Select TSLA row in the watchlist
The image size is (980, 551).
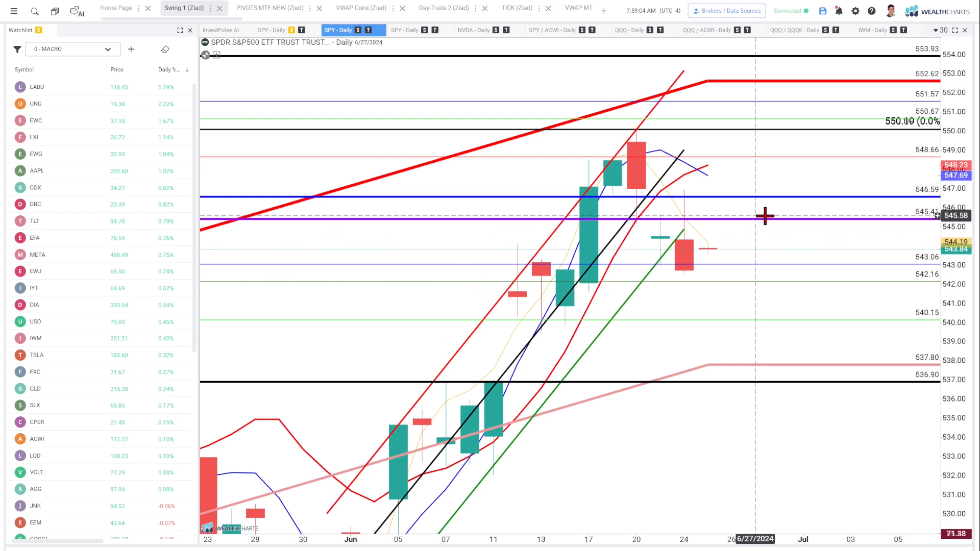click(x=100, y=355)
